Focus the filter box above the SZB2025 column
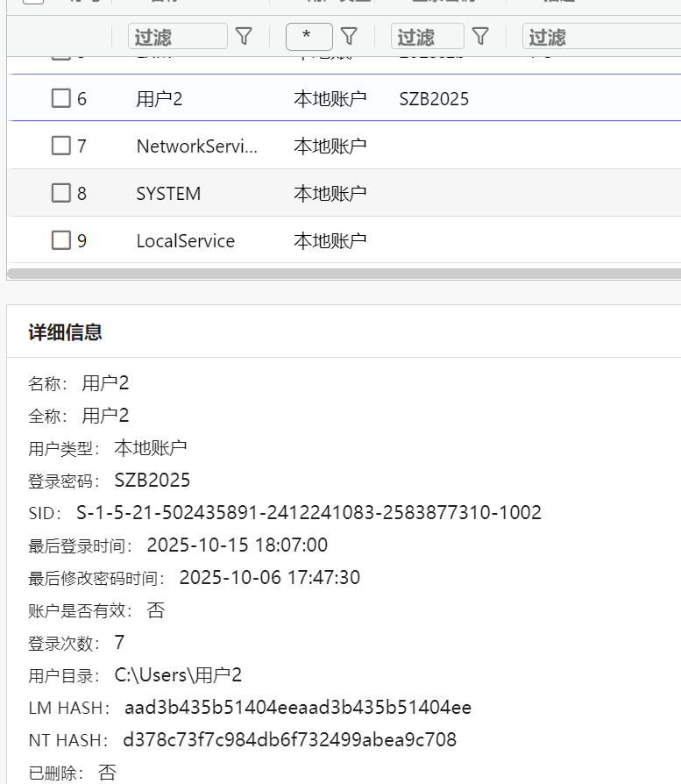 (427, 37)
